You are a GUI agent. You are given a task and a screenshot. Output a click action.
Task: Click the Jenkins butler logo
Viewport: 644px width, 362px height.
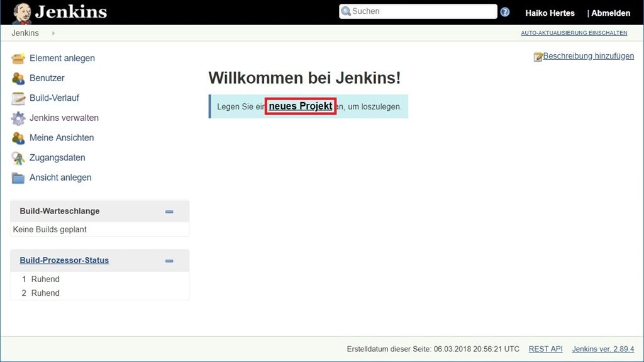(22, 13)
